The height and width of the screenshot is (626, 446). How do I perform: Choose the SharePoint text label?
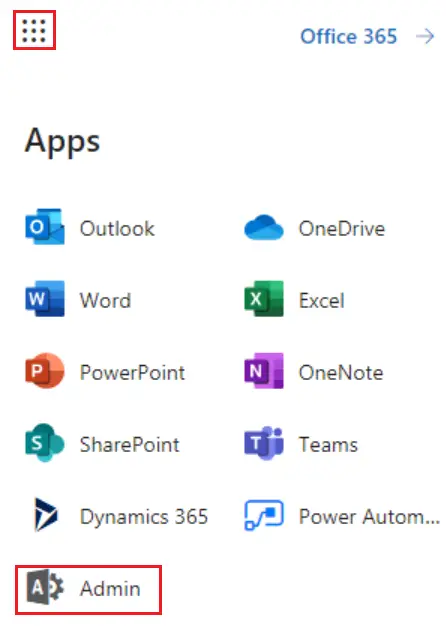tap(130, 445)
